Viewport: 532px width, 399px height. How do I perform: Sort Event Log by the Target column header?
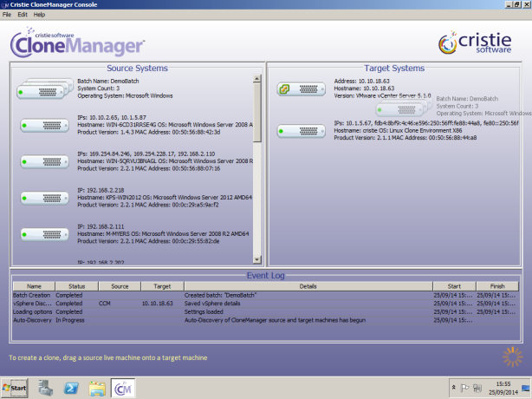[x=162, y=286]
